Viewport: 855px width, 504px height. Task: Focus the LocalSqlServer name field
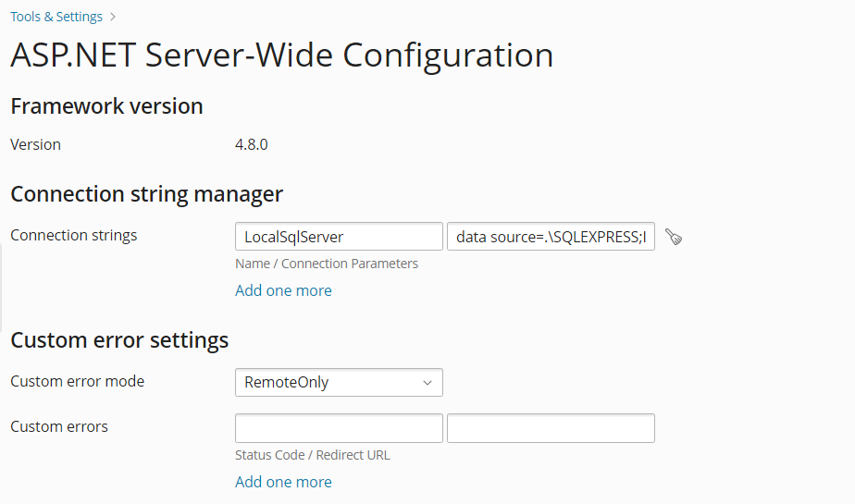tap(339, 237)
